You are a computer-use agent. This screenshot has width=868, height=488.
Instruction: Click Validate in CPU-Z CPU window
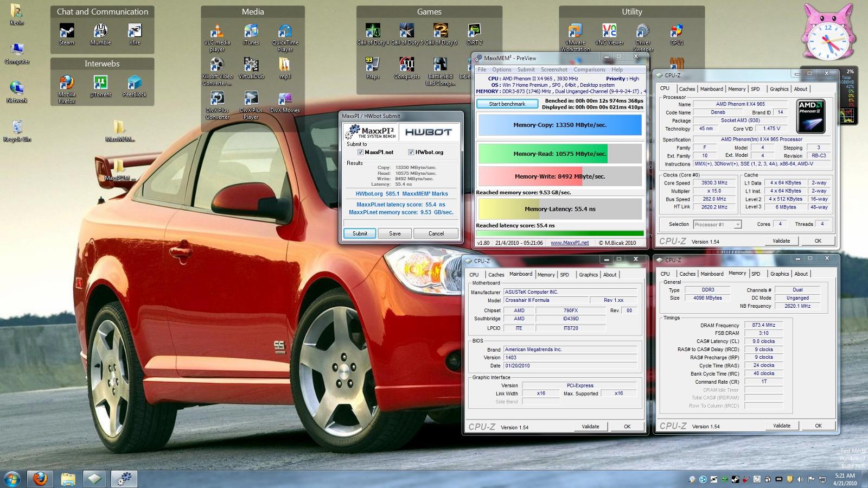coord(781,241)
